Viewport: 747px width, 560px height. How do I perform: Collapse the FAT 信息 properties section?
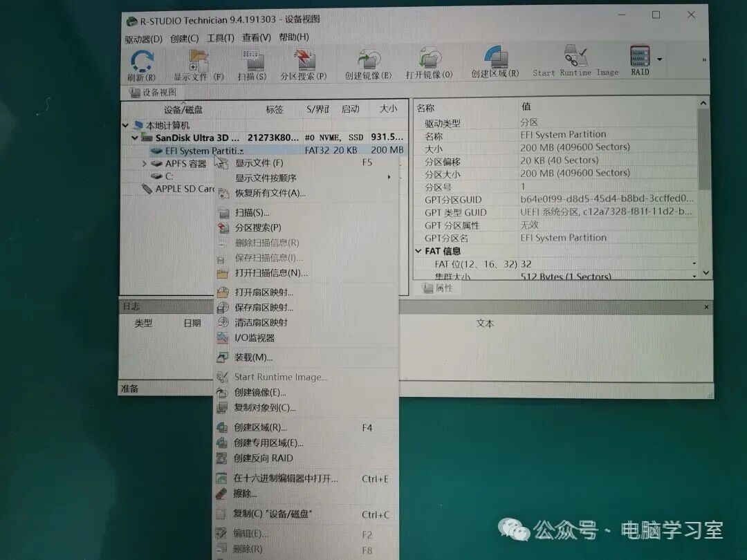[418, 252]
